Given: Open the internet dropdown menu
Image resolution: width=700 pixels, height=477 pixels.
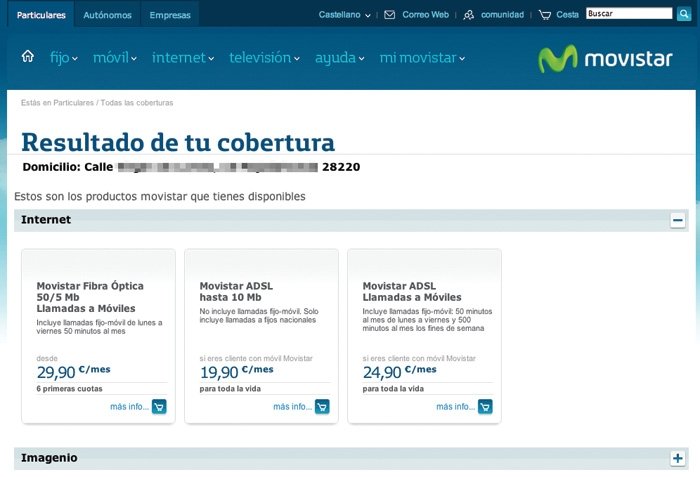Looking at the screenshot, I should 183,58.
